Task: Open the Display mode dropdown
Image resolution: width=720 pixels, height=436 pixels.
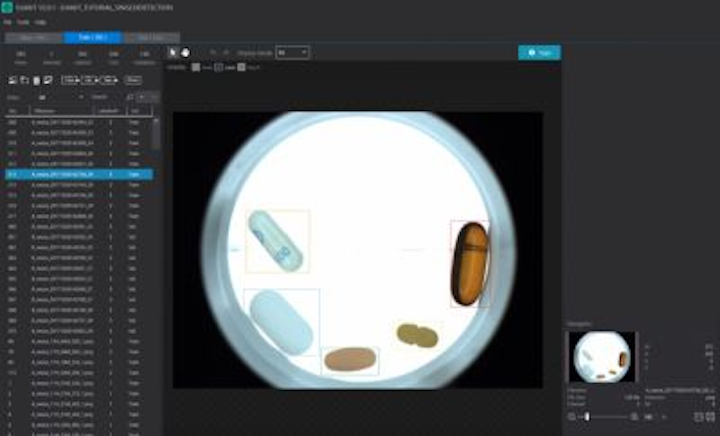Action: point(292,53)
